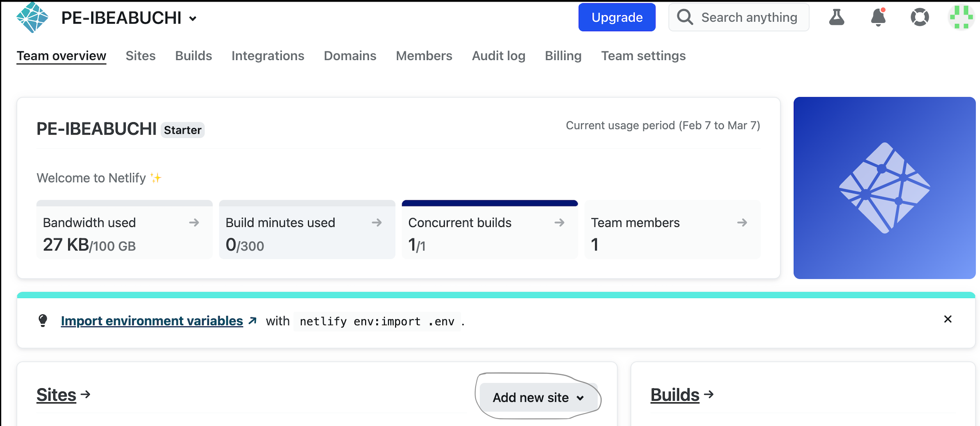Click the 'Current usage period (Feb 7 to Mar 7)' text

(663, 125)
